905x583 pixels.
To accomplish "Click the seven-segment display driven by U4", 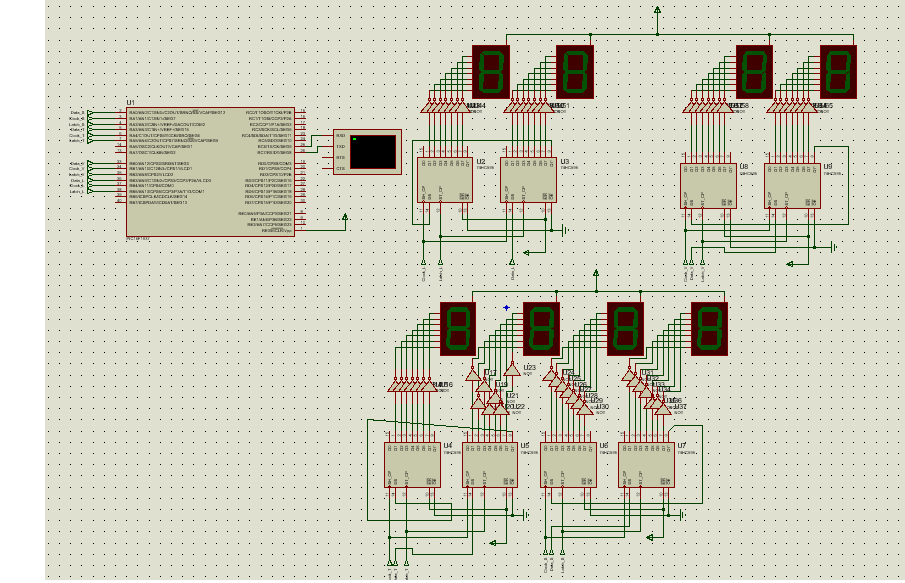I will tap(458, 328).
